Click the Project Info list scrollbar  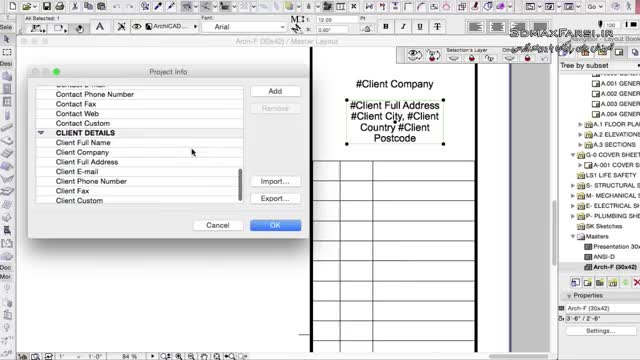(x=240, y=185)
